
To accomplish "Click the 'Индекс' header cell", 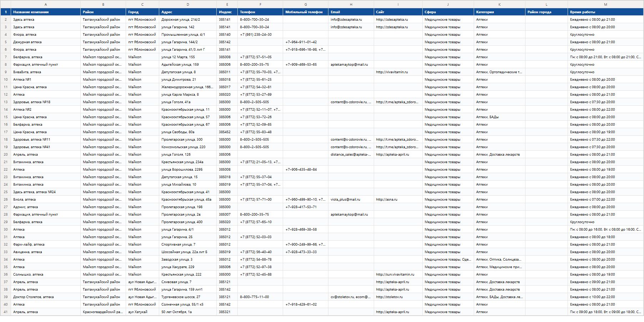I will click(x=227, y=12).
